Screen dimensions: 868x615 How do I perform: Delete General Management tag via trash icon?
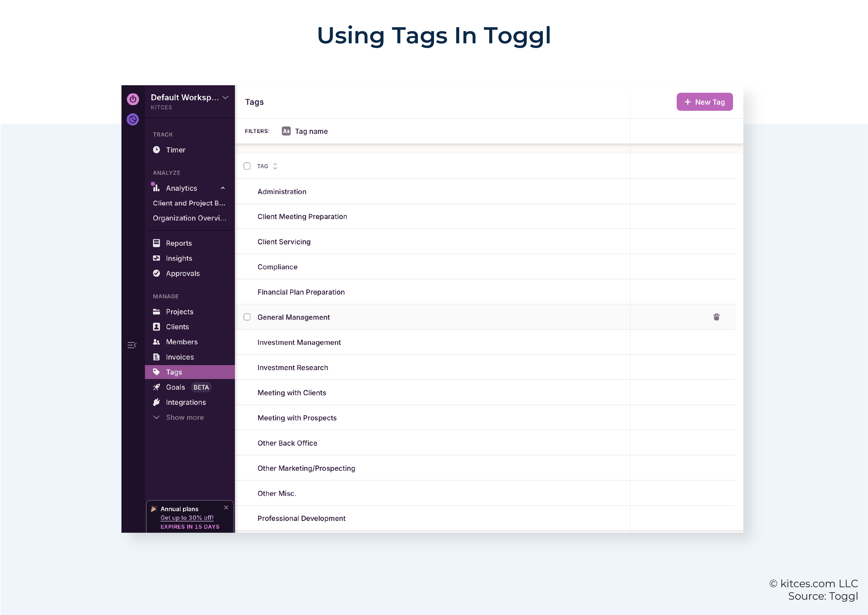click(716, 317)
